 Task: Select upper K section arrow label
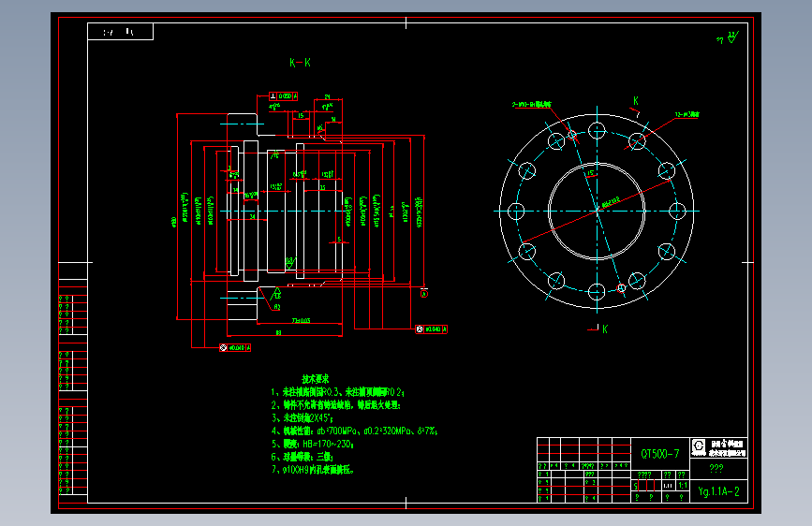pyautogui.click(x=636, y=101)
